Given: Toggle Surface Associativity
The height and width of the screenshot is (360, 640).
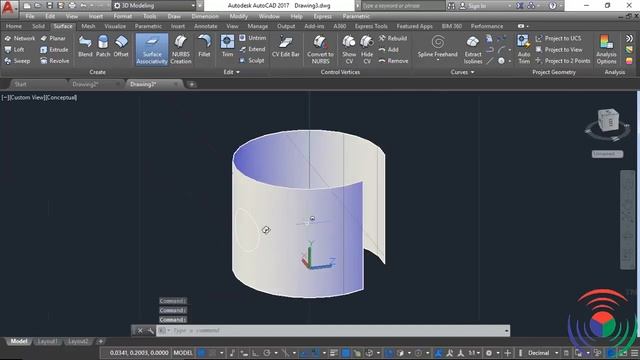Looking at the screenshot, I should (152, 49).
